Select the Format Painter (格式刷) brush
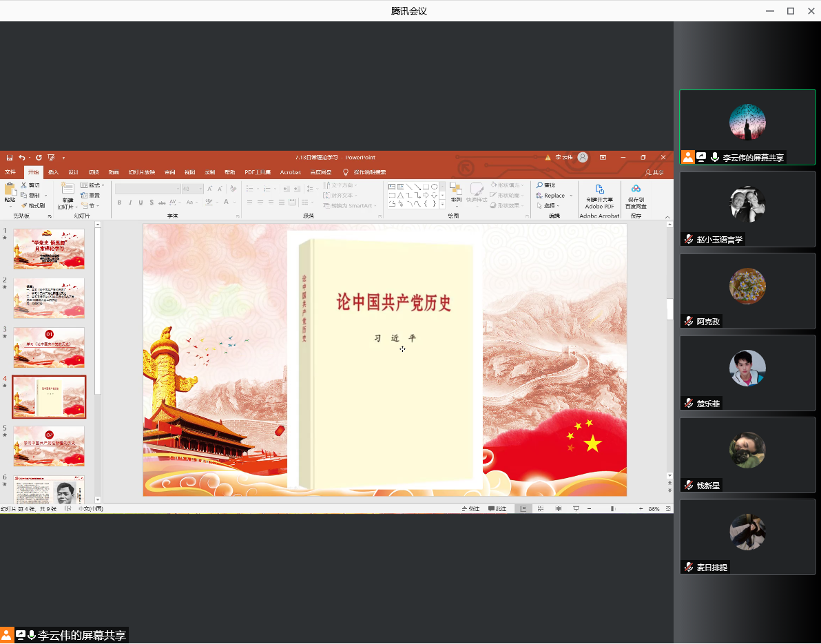This screenshot has height=644, width=821. (23, 205)
